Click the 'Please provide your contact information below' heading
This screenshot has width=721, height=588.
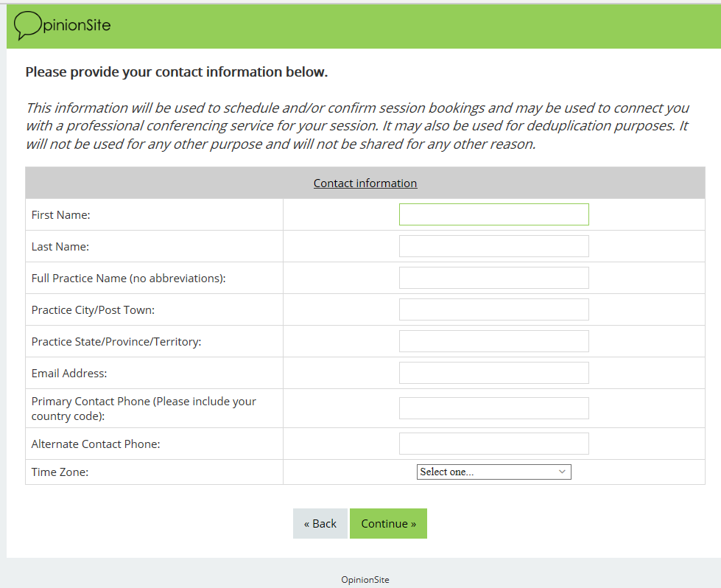coord(176,72)
